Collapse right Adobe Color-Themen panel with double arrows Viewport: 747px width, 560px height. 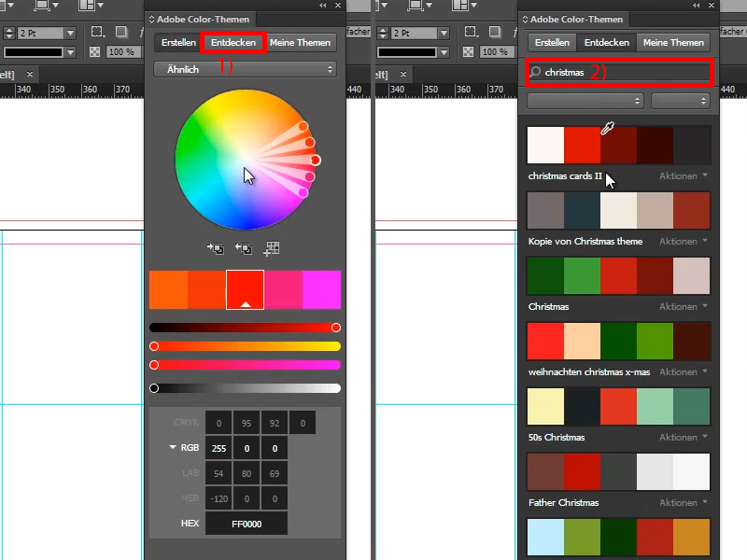697,6
